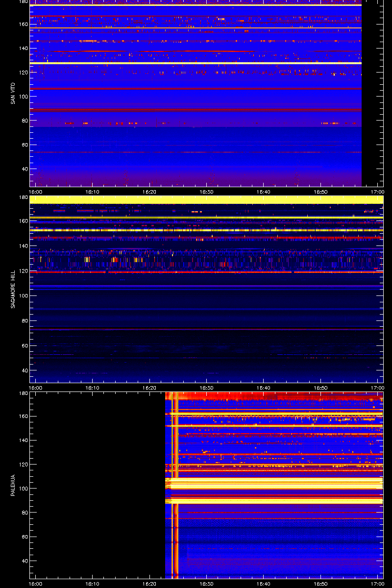Click 16:10 tick under Palehua plot
Viewport: 392px width, 588px height.
tap(93, 584)
